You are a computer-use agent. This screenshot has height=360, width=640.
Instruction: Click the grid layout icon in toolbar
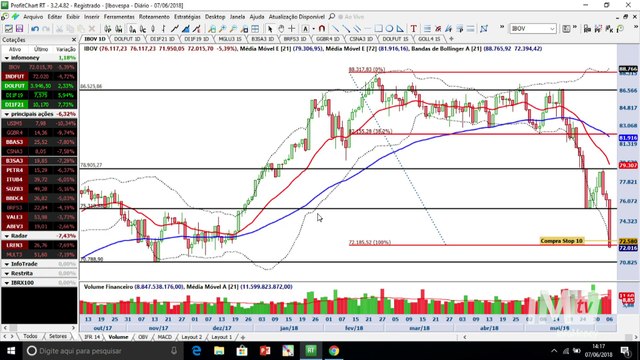255,29
